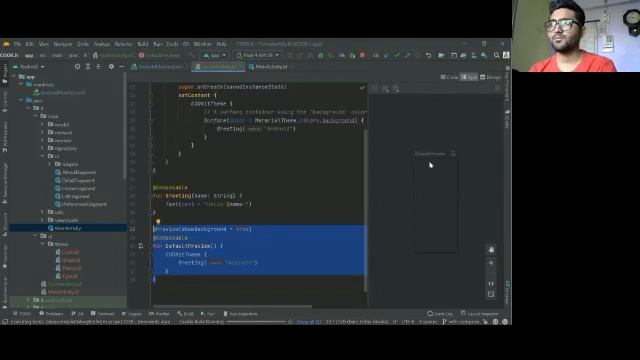Open Logcat tool window button
The width and height of the screenshot is (640, 360).
pyautogui.click(x=131, y=313)
